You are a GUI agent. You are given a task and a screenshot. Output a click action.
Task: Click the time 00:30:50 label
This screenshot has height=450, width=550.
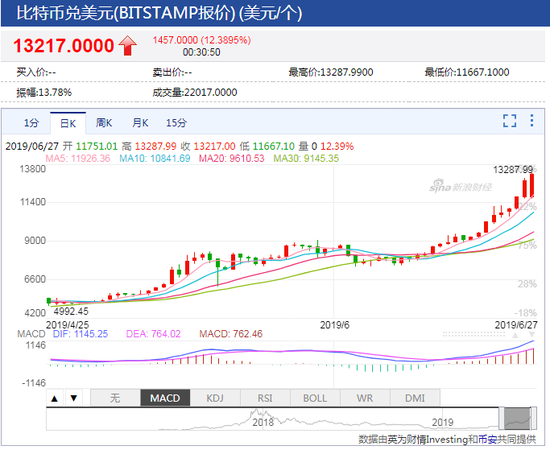201,53
